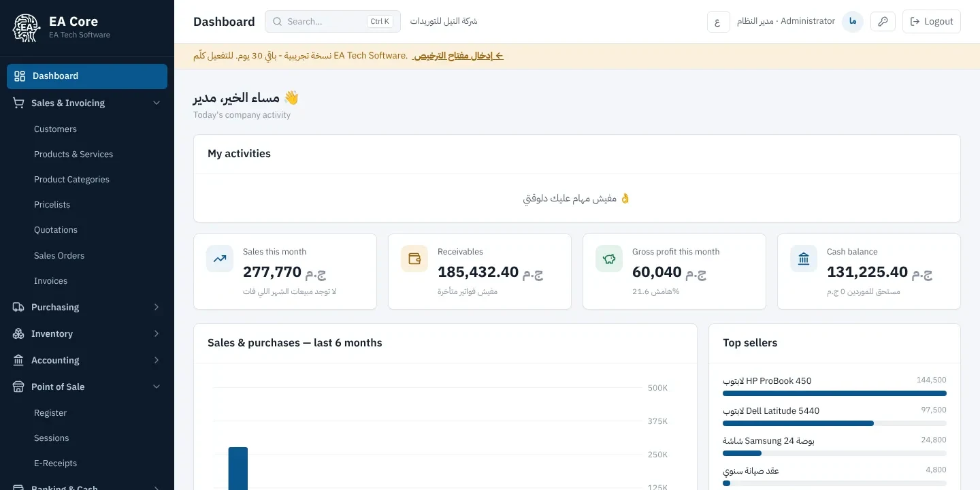Click the 185,432.40 receivables amount
The height and width of the screenshot is (490, 980).
point(478,272)
